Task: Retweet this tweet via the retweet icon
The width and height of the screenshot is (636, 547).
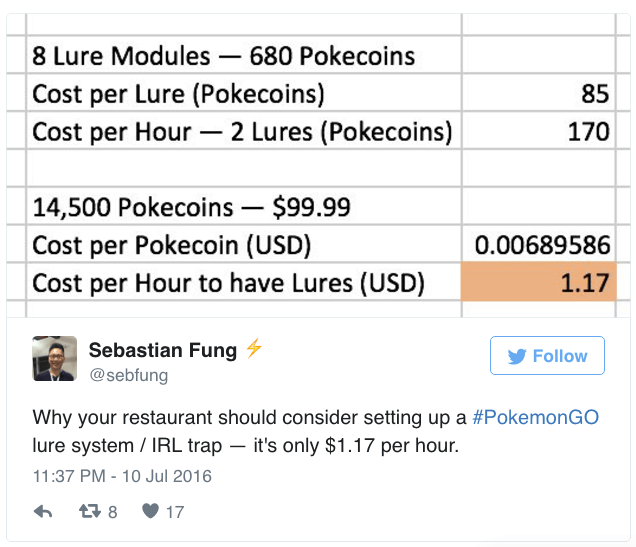Action: (90, 512)
